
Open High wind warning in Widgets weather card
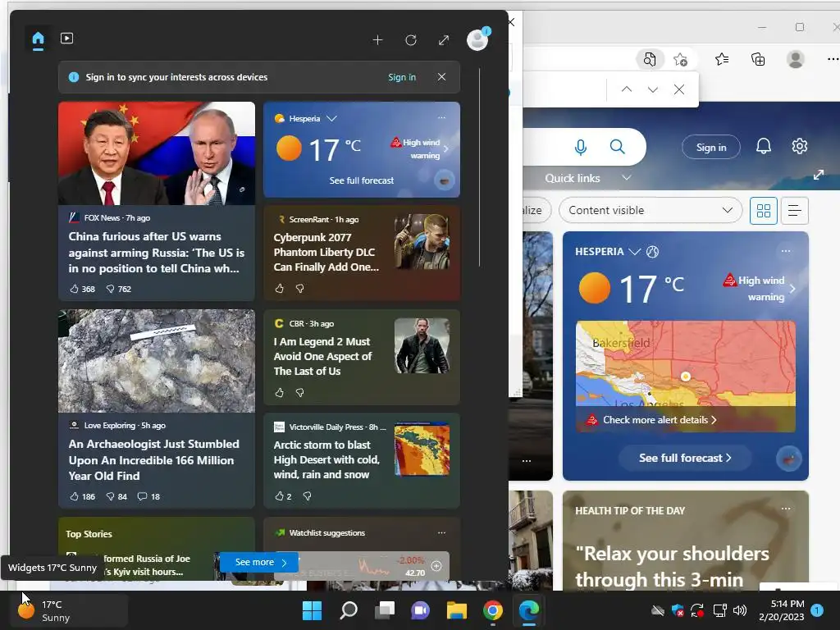pos(421,149)
